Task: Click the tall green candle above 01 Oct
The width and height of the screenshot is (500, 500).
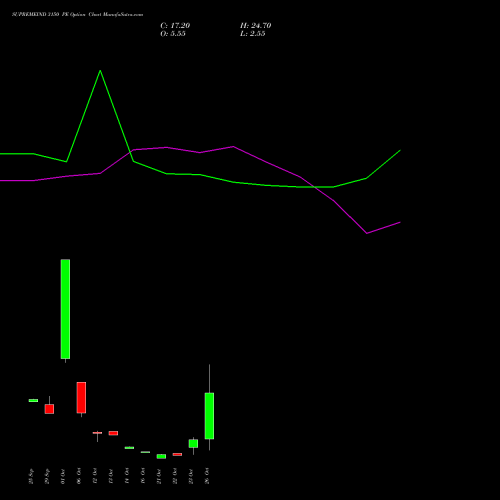Action: [x=65, y=309]
